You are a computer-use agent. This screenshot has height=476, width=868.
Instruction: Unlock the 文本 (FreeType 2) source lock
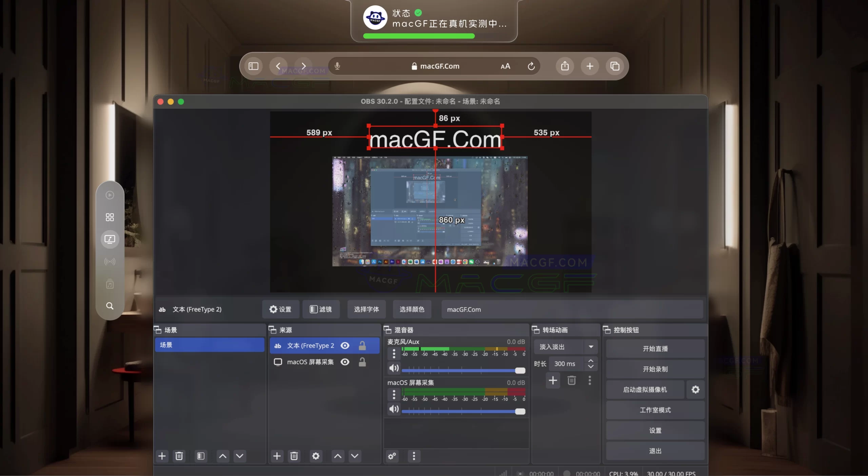point(362,345)
